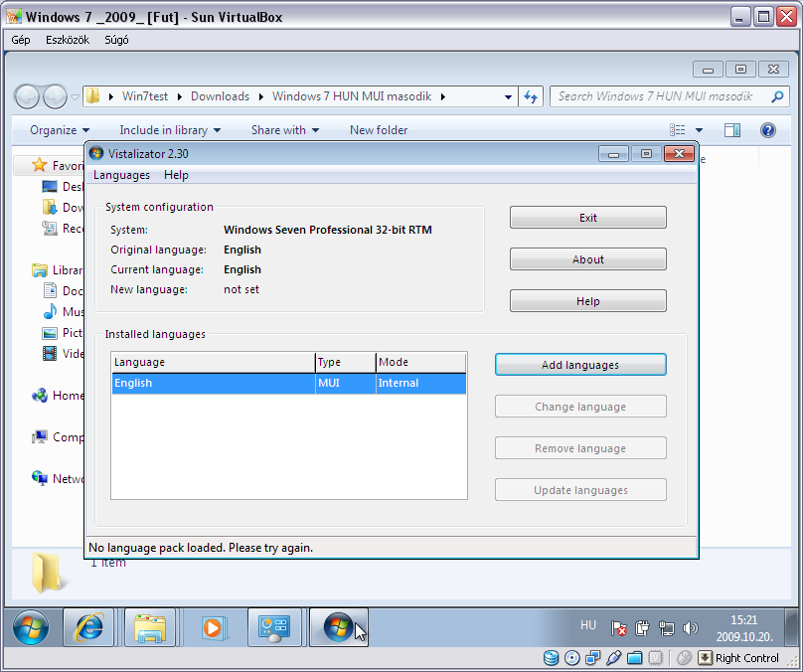Click the search magnifier icon
The image size is (803, 672).
(x=777, y=96)
